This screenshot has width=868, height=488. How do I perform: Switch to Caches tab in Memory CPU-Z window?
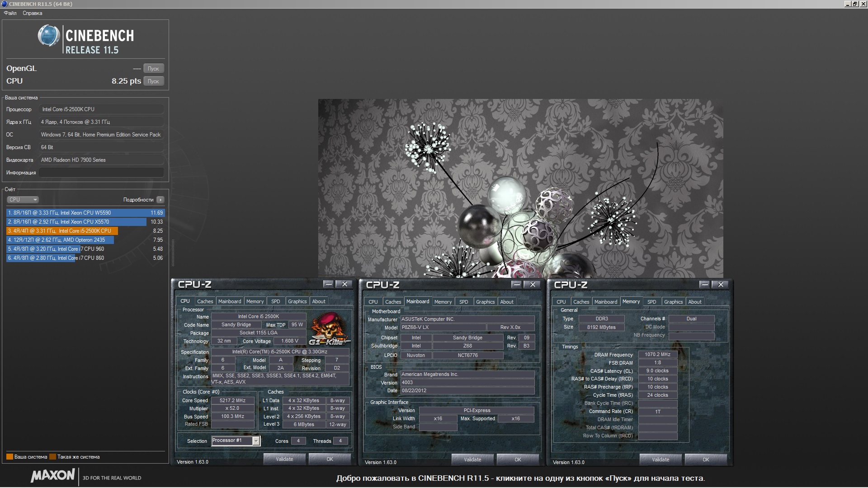(x=581, y=302)
